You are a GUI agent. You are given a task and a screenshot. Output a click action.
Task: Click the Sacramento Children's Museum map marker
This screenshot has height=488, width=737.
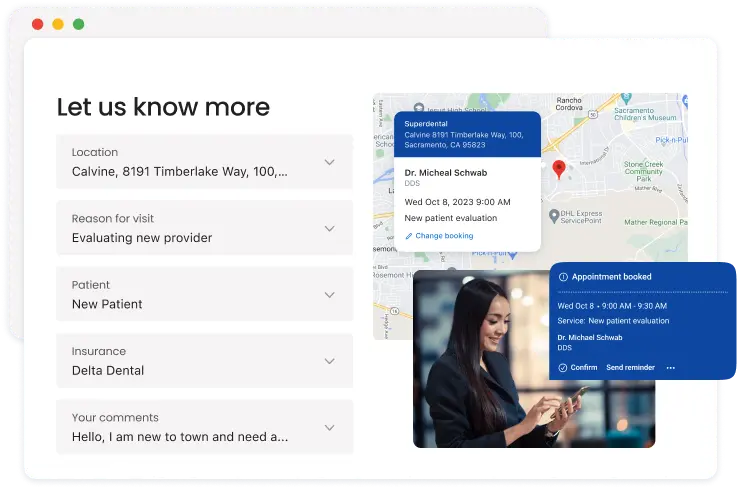pos(626,99)
